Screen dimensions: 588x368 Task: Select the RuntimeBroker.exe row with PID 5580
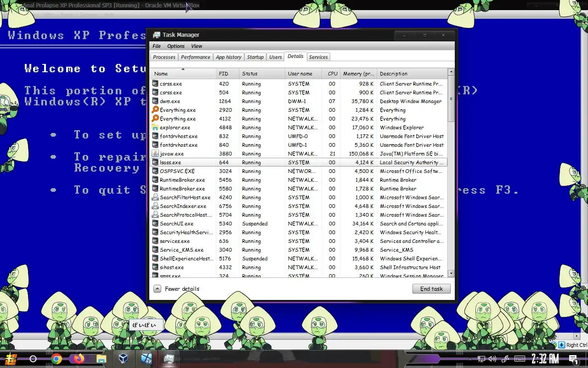click(x=299, y=189)
